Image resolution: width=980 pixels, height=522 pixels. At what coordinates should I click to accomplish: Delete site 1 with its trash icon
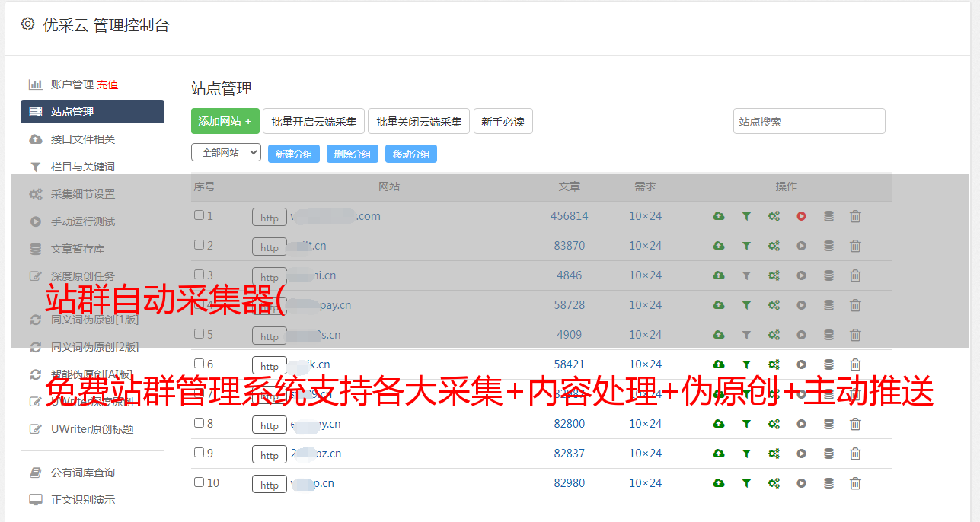tap(855, 216)
